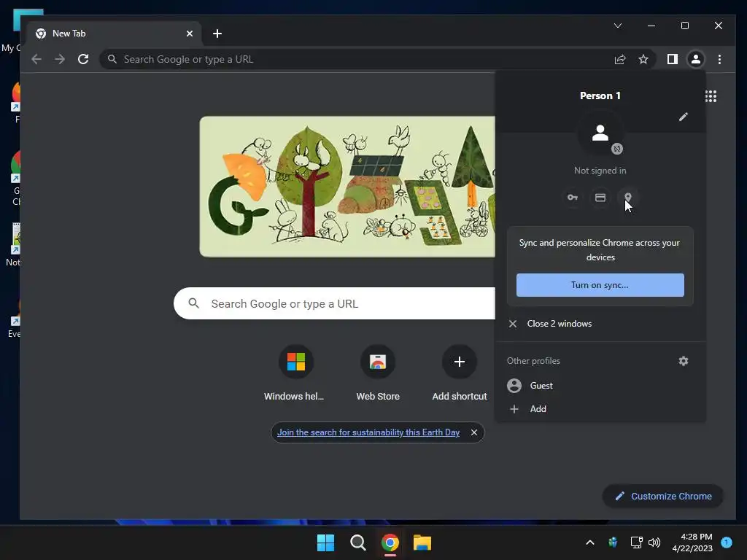Select the New Tab tab
Image resolution: width=747 pixels, height=560 pixels.
(115, 34)
